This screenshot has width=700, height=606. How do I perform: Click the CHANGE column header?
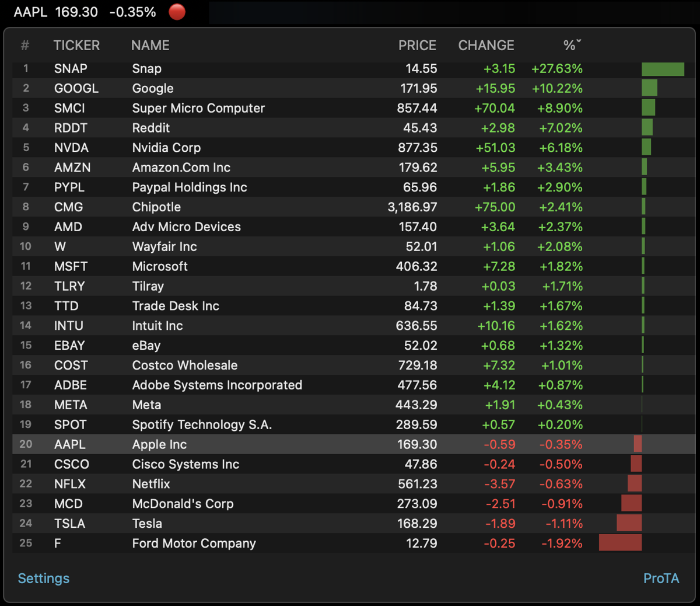pos(486,46)
